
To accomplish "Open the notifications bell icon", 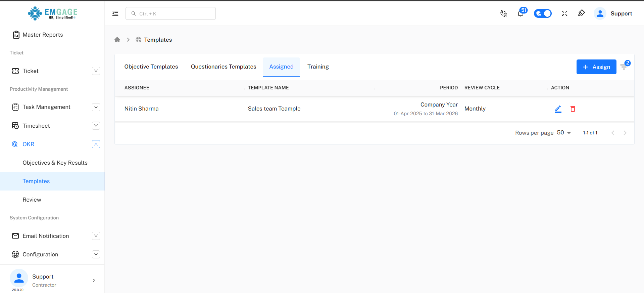I will (520, 13).
